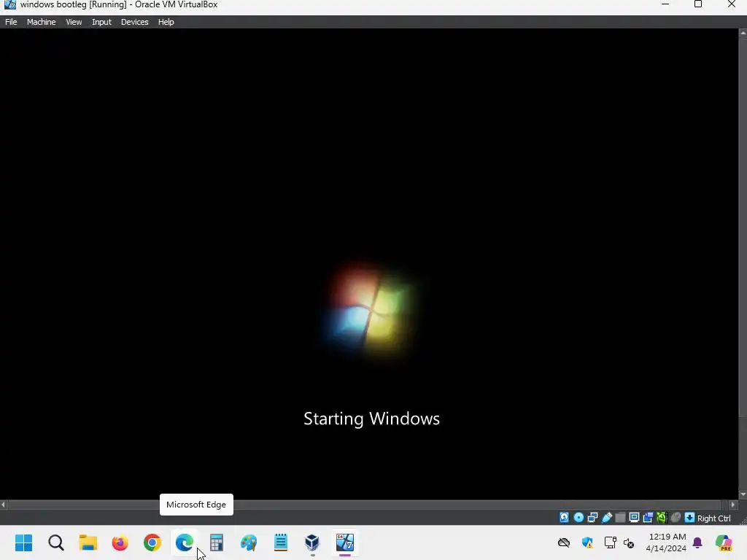The image size is (747, 560).
Task: Open the notifications bell icon
Action: coord(697,542)
